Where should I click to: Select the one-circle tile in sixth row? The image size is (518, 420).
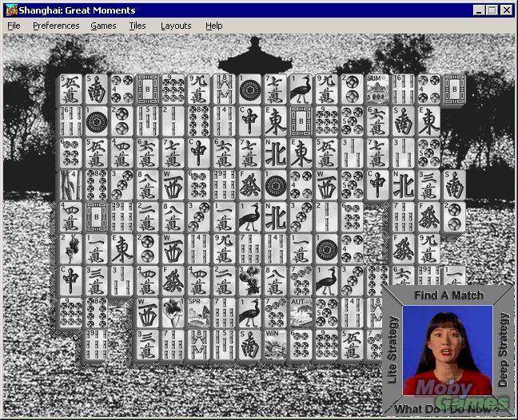[x=326, y=249]
